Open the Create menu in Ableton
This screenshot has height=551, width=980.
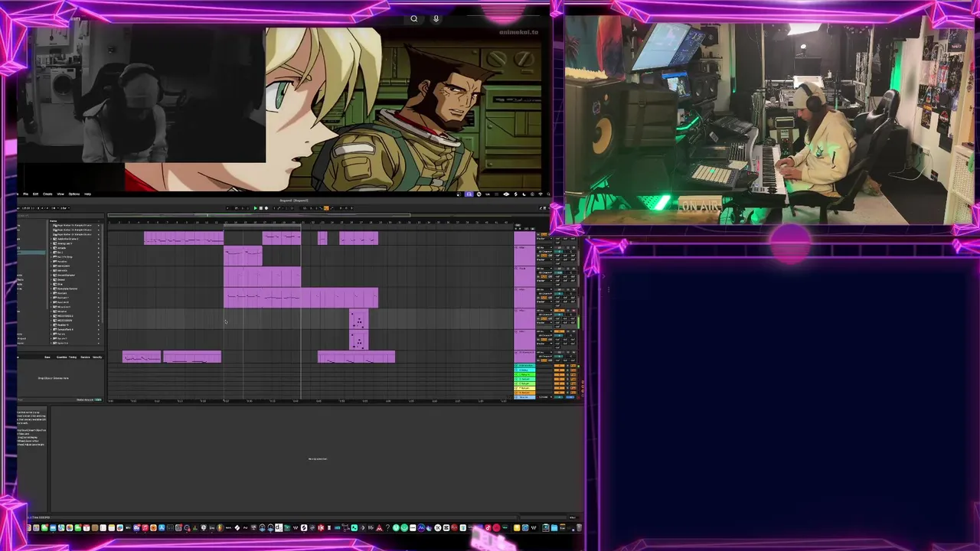(x=47, y=194)
